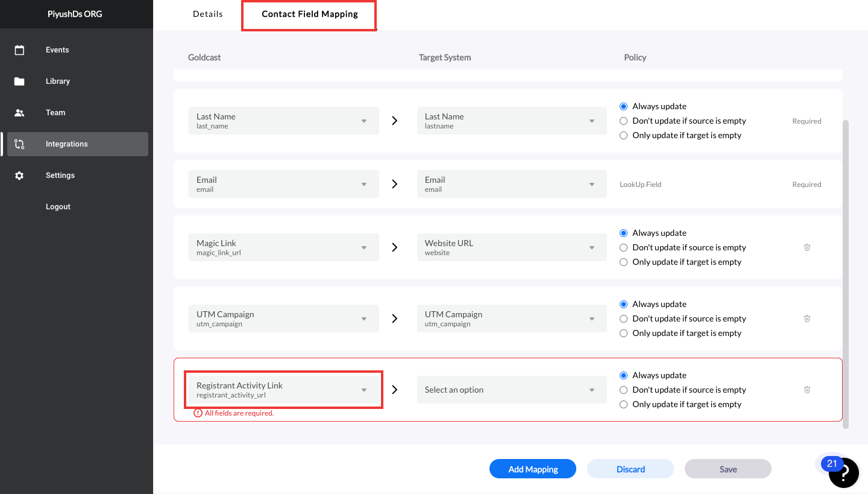
Task: Open the help question mark widget
Action: [844, 473]
